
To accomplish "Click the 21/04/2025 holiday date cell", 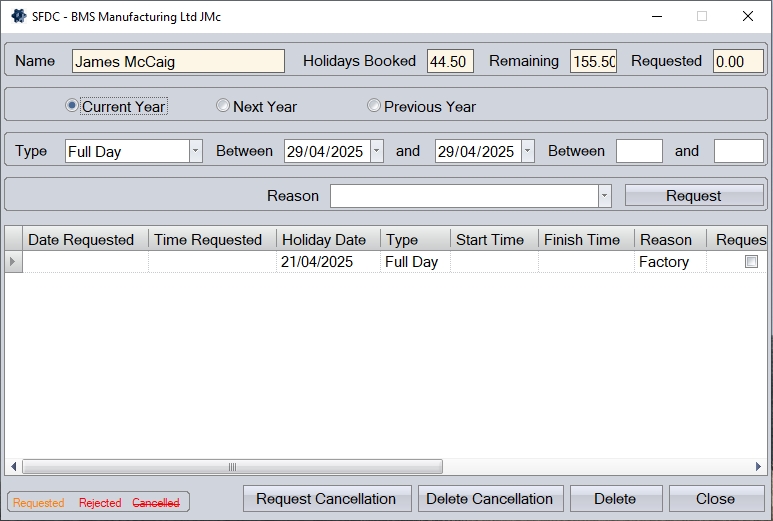I will pos(328,262).
